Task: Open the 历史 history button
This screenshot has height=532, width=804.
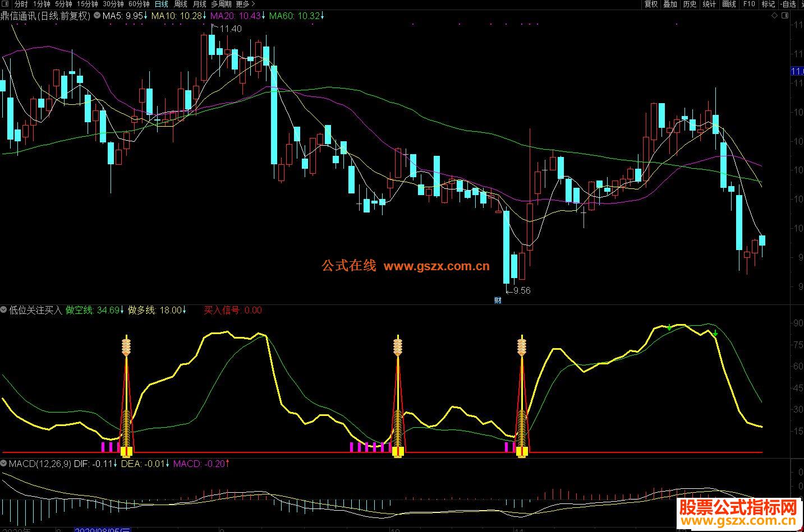Action: tap(690, 4)
